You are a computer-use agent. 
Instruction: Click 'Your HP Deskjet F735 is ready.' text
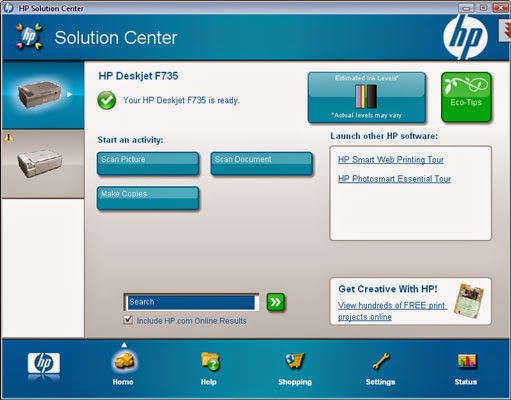[181, 100]
